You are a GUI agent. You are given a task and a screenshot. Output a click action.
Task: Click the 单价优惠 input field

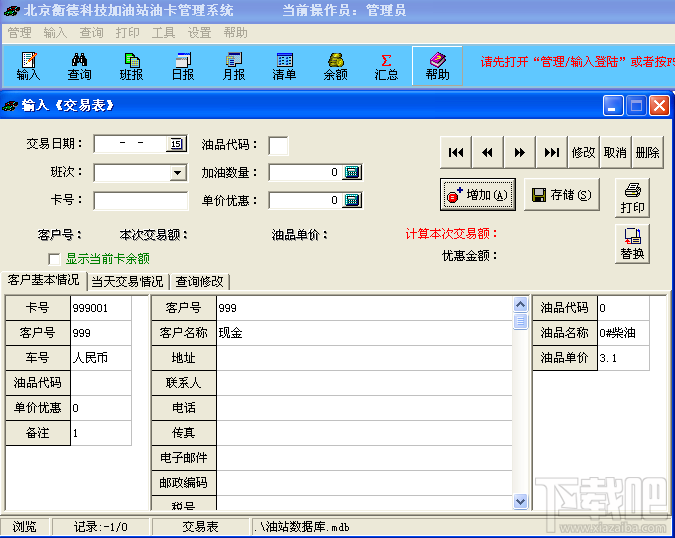pyautogui.click(x=306, y=200)
